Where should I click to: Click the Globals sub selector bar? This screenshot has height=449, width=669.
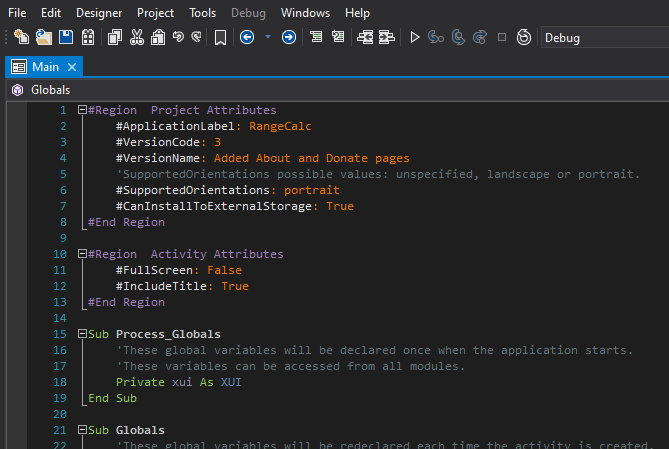[50, 90]
